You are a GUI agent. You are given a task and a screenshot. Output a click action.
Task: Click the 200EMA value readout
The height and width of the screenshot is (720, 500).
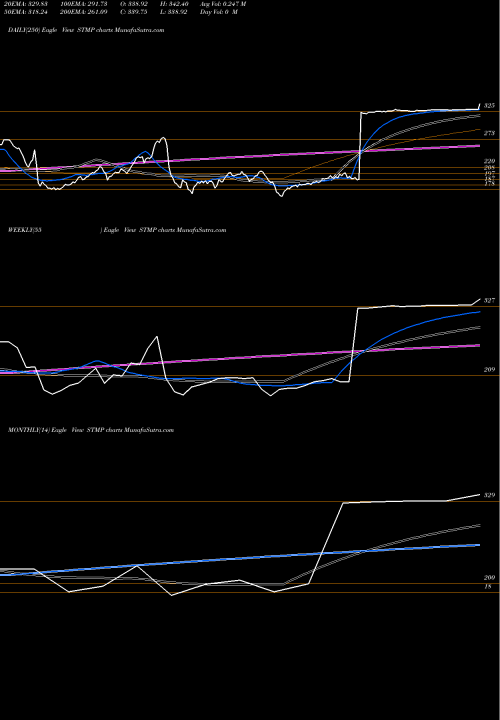click(84, 12)
